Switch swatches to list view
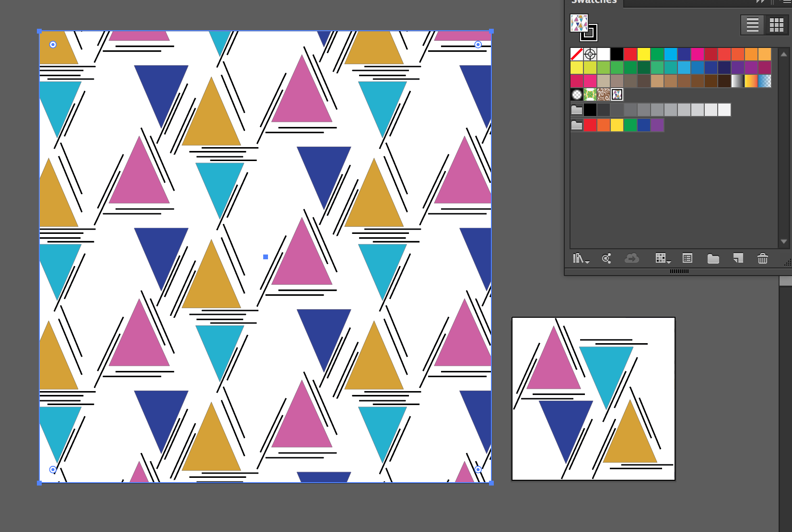Screen dimensions: 792x532 coord(752,25)
